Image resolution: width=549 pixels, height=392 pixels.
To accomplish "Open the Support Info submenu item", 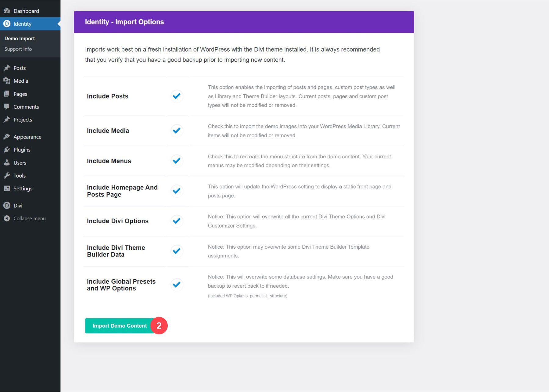I will (18, 49).
